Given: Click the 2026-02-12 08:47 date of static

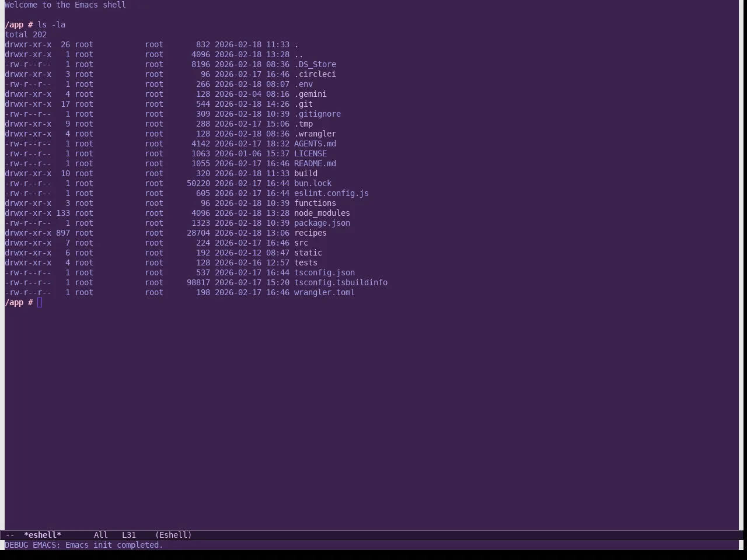Looking at the screenshot, I should pyautogui.click(x=252, y=253).
